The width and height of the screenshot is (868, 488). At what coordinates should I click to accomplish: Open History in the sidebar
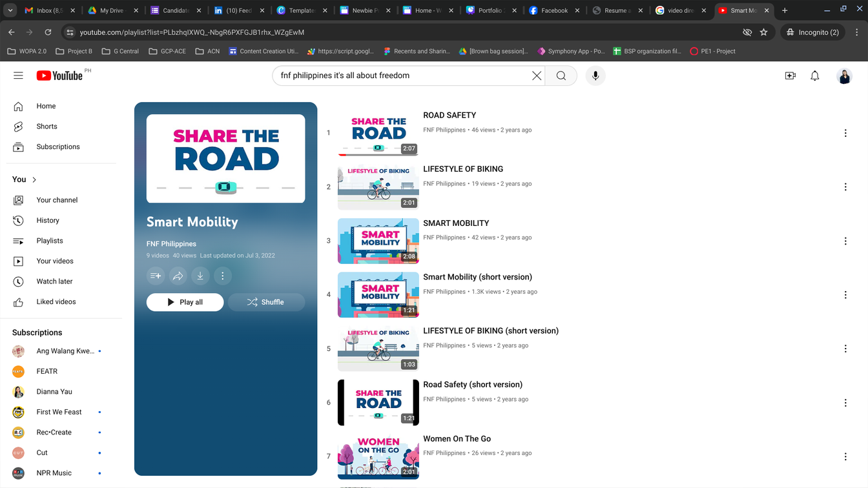point(61,221)
